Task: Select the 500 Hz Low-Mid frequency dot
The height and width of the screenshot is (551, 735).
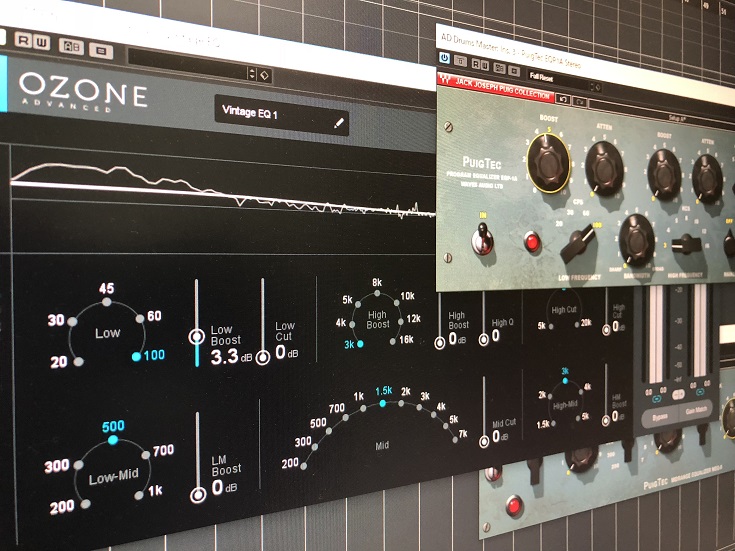Action: coord(113,440)
